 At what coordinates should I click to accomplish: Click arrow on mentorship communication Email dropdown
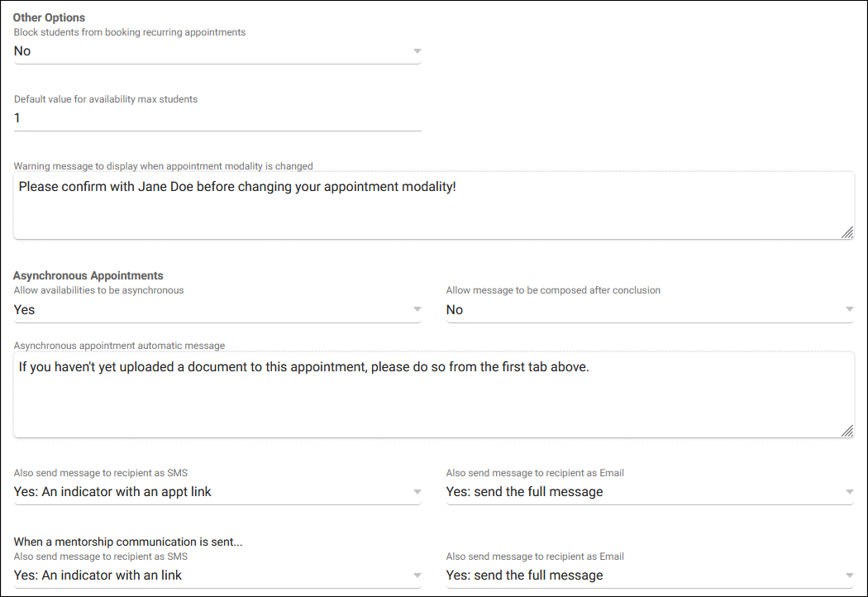pos(849,576)
